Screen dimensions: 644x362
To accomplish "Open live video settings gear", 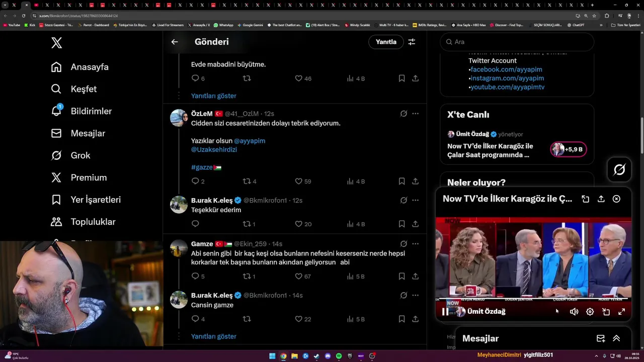I will pyautogui.click(x=590, y=312).
